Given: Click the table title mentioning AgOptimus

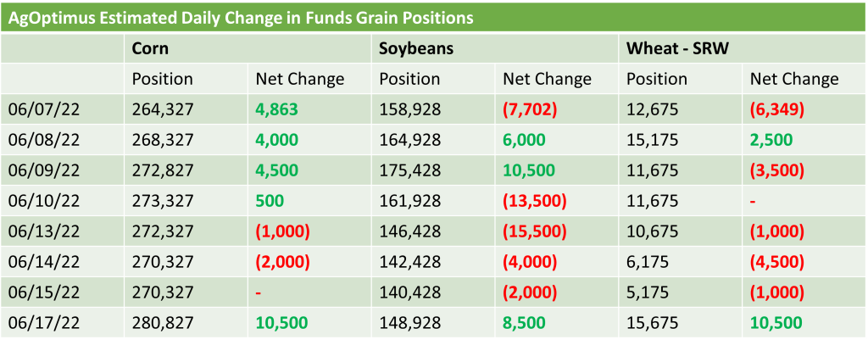Looking at the screenshot, I should [x=245, y=18].
